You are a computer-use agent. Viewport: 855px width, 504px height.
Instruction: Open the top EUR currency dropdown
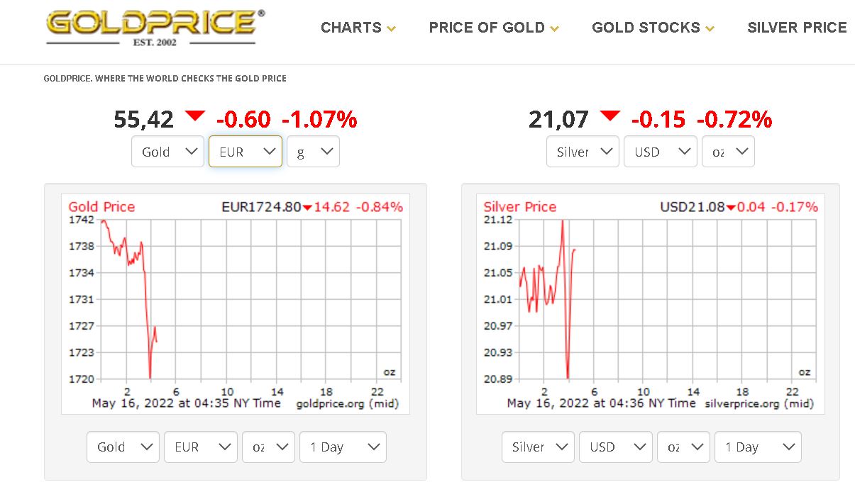pyautogui.click(x=246, y=152)
